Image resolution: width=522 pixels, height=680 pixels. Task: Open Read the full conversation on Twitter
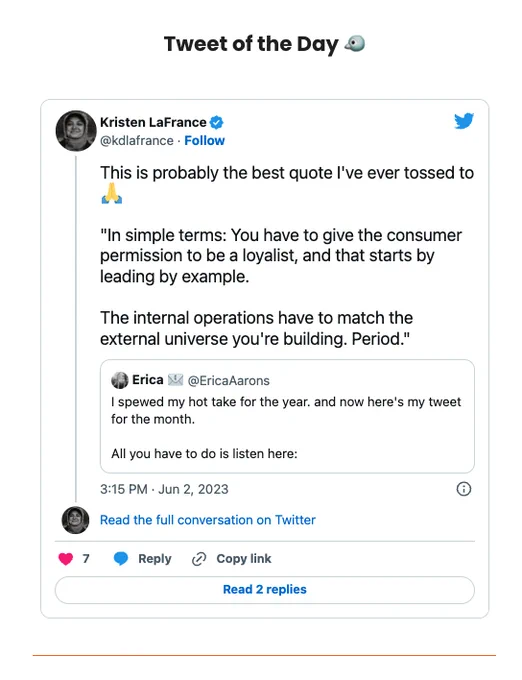click(x=208, y=520)
